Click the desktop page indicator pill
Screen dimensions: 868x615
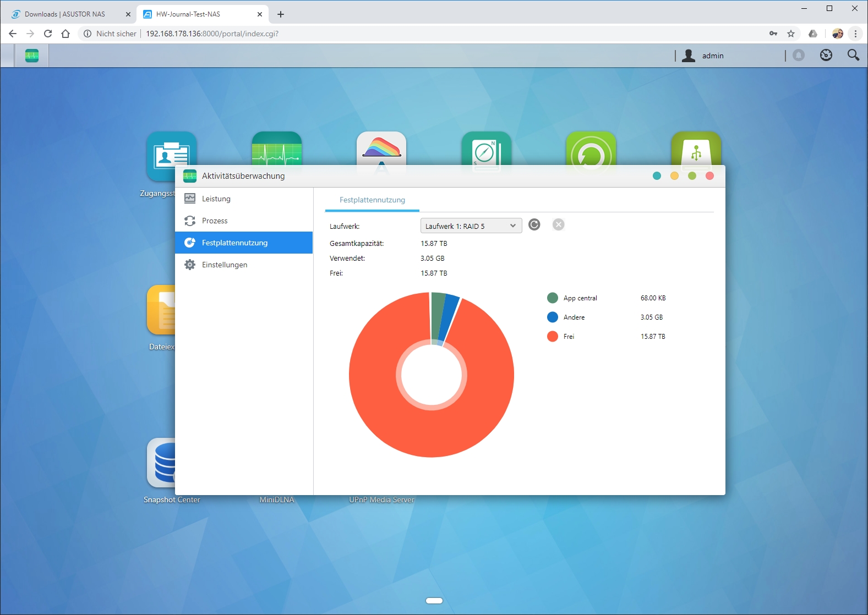tap(434, 601)
